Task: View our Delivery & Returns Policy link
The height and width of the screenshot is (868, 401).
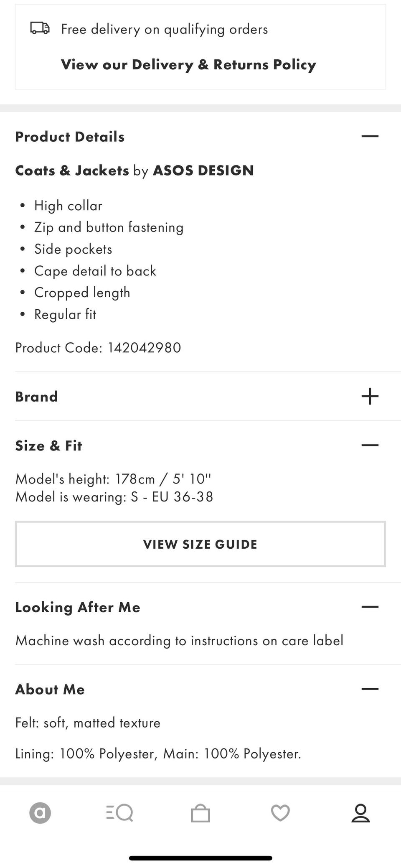Action: click(x=188, y=65)
